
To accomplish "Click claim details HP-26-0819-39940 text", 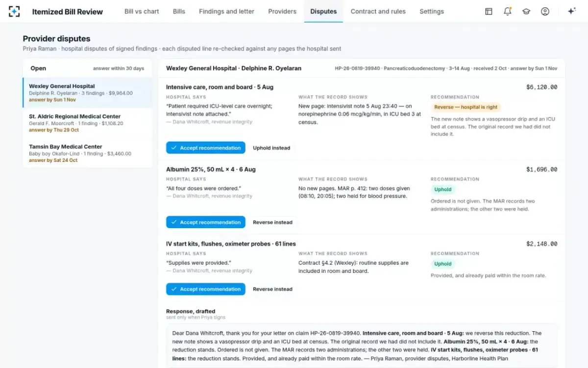I will click(x=446, y=69).
